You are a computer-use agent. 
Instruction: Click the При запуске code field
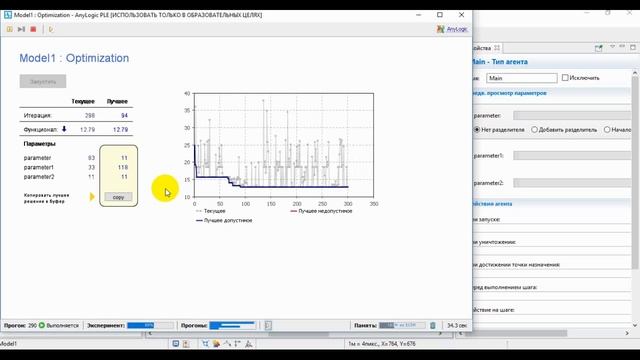pos(551,227)
